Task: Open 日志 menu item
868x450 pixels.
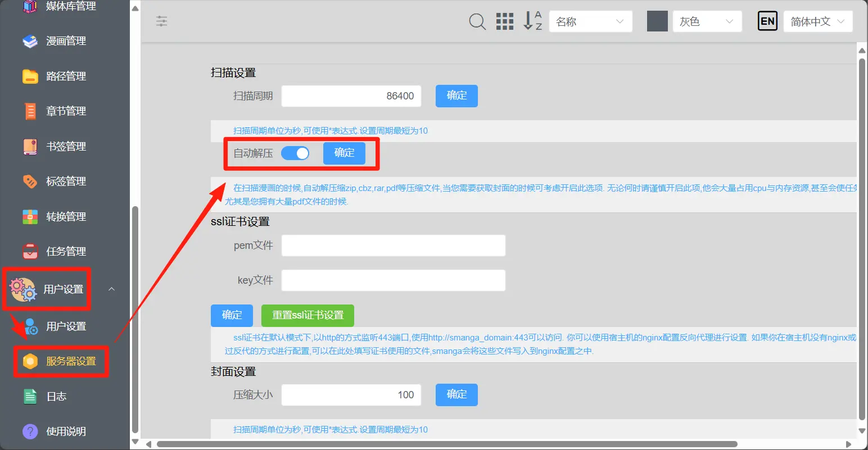Action: (x=56, y=397)
